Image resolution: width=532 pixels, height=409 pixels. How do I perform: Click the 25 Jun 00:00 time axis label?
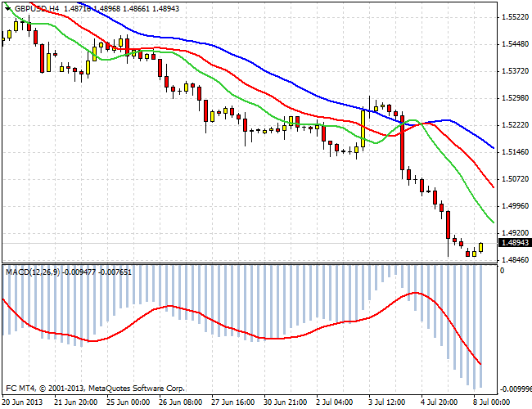click(128, 402)
